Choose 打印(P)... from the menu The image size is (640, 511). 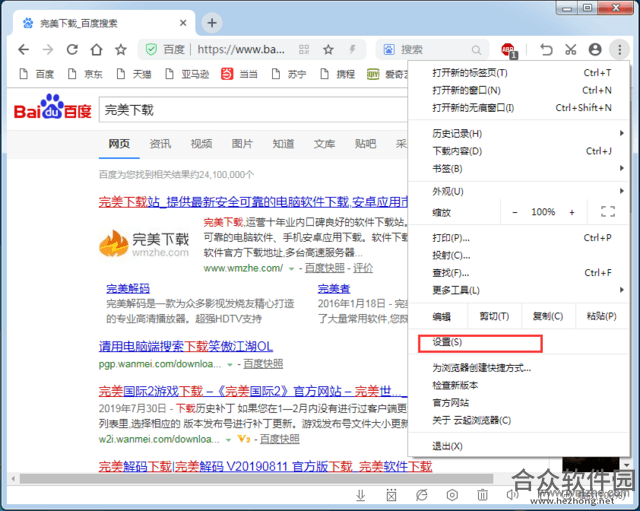point(519,238)
